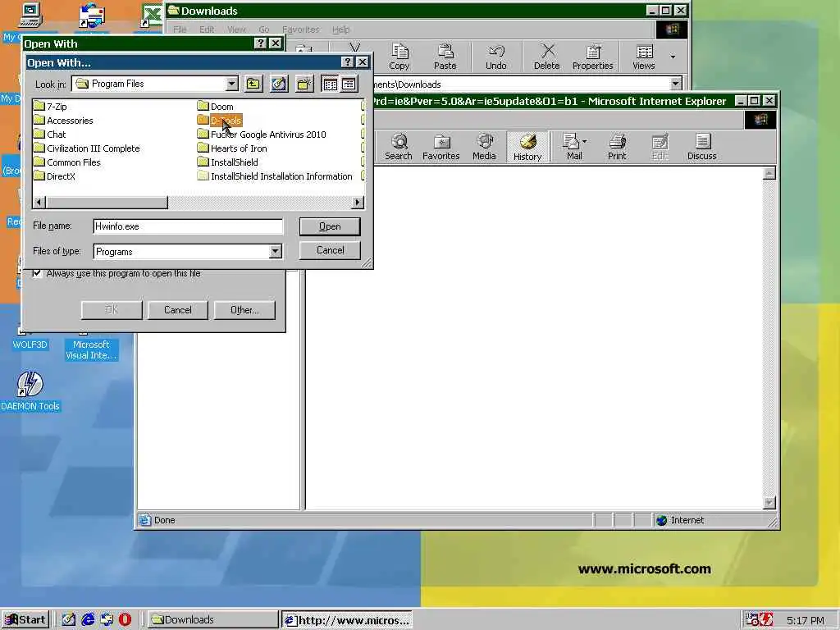The width and height of the screenshot is (840, 630).
Task: Open the Common Files folder
Action: point(67,162)
